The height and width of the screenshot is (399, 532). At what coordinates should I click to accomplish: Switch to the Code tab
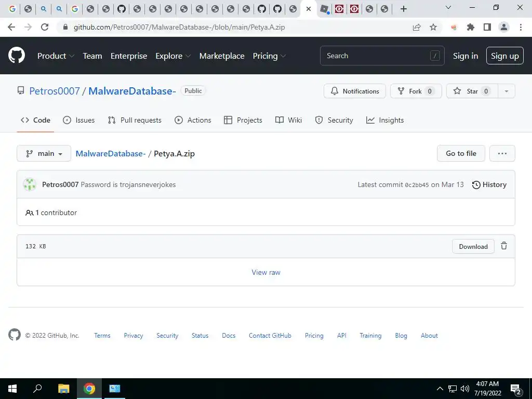point(35,120)
